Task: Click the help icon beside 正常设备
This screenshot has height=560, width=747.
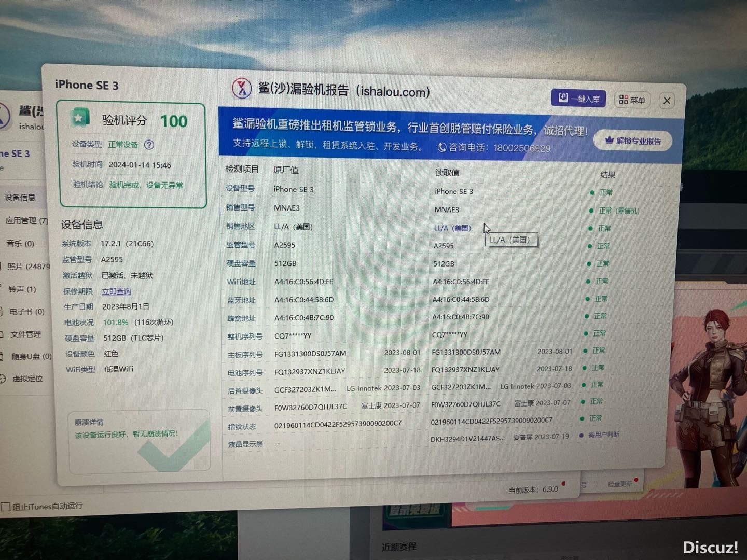Action: click(149, 145)
